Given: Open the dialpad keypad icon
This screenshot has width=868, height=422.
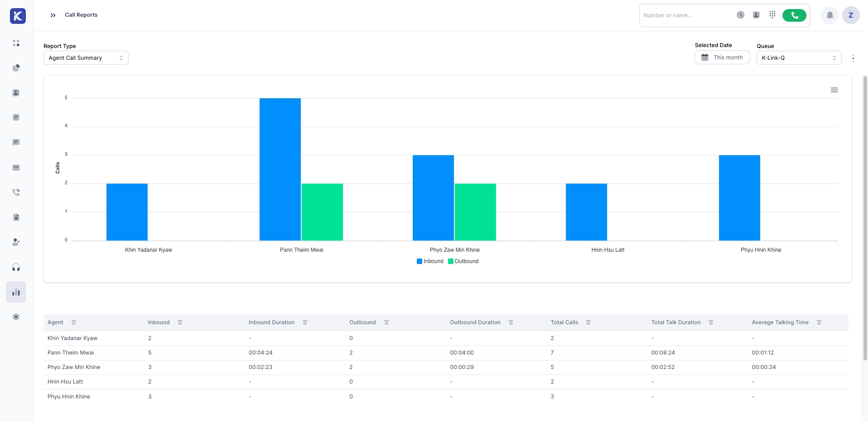Looking at the screenshot, I should 772,15.
